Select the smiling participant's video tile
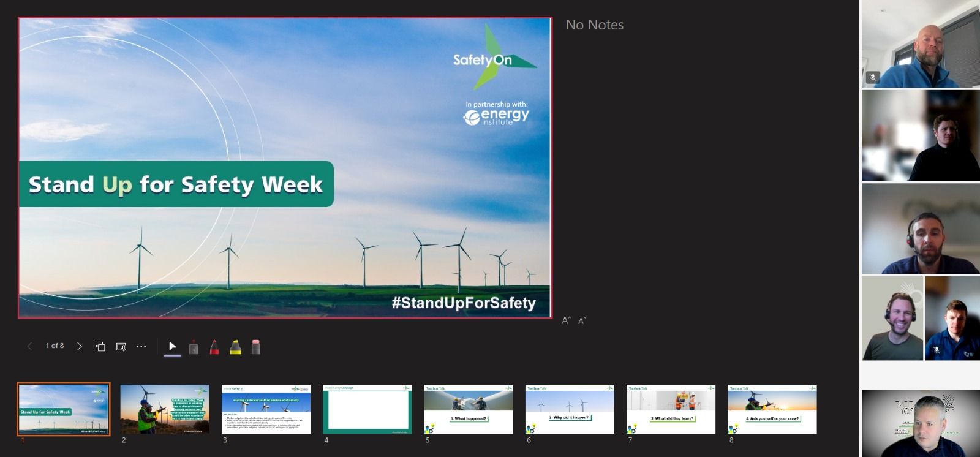This screenshot has height=457, width=980. tap(892, 318)
